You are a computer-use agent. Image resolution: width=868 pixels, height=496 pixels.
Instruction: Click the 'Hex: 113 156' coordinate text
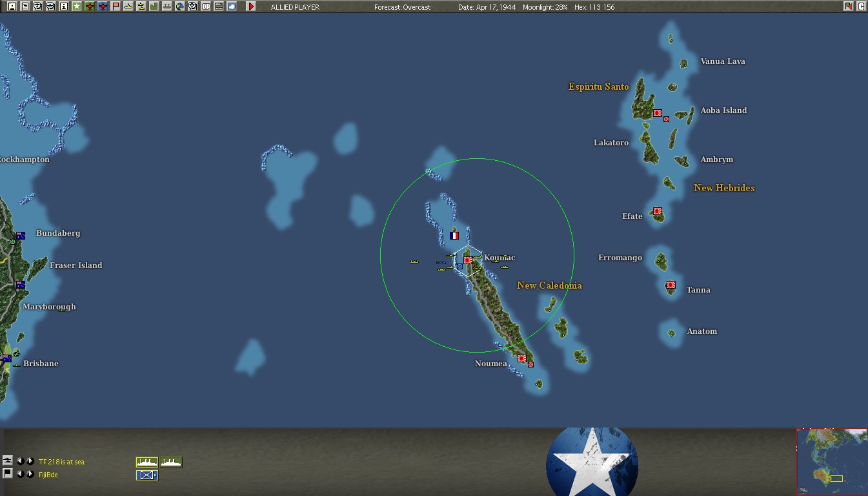point(594,7)
